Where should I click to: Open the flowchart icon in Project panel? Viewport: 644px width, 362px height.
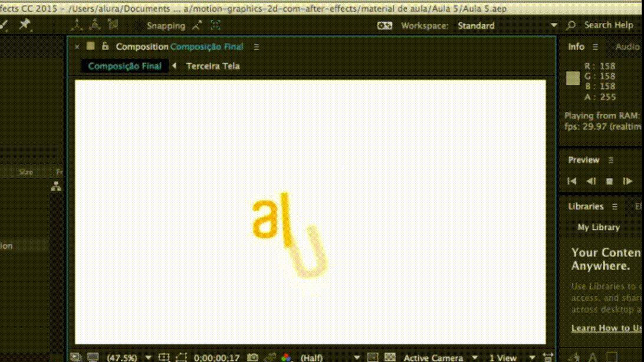click(x=56, y=186)
